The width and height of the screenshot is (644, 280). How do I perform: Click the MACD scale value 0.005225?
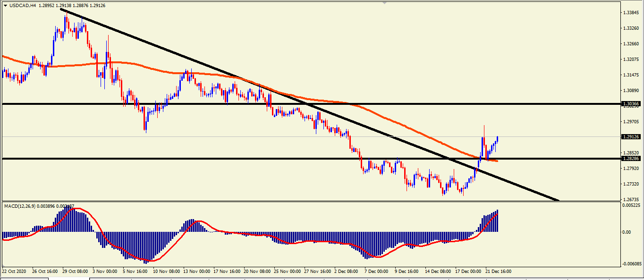[632, 205]
